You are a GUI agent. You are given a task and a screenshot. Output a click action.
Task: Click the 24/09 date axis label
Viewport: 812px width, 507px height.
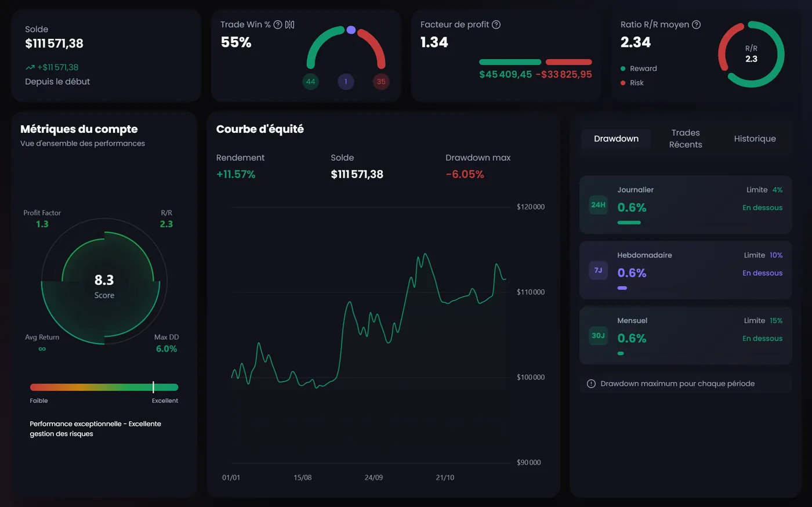(x=374, y=477)
